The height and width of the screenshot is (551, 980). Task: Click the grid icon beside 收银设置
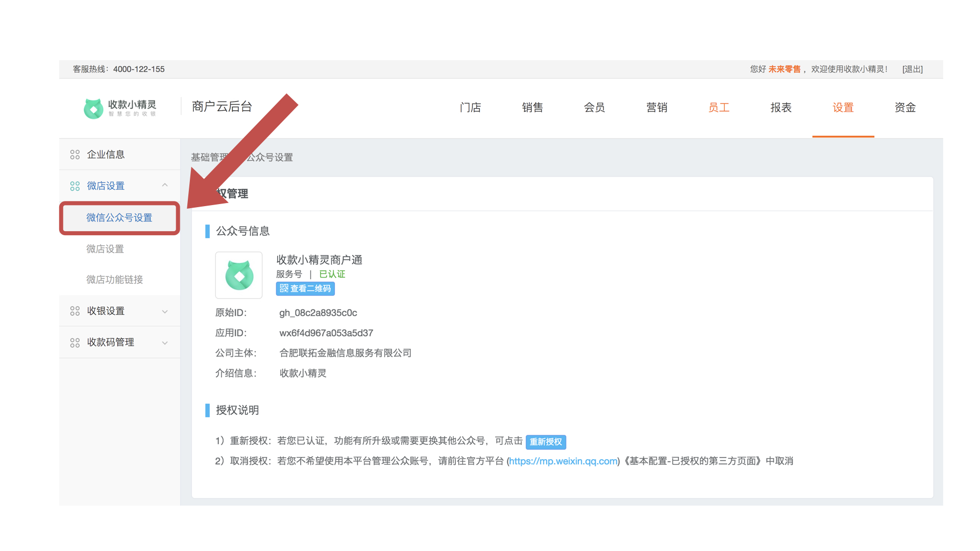tap(75, 311)
